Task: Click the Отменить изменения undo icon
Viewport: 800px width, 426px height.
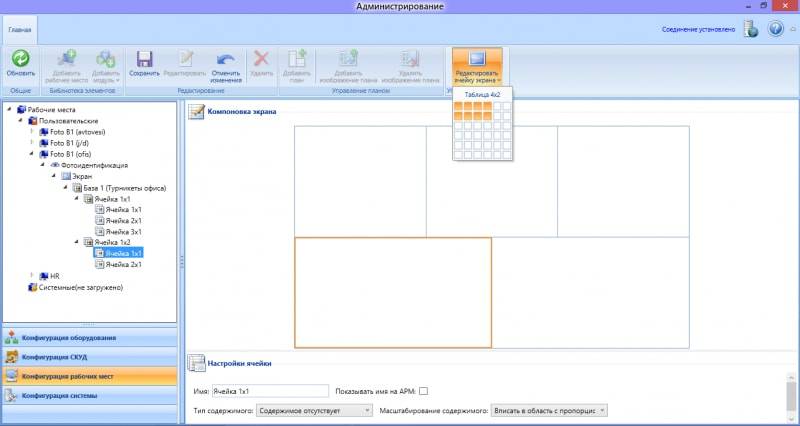Action: pyautogui.click(x=226, y=60)
